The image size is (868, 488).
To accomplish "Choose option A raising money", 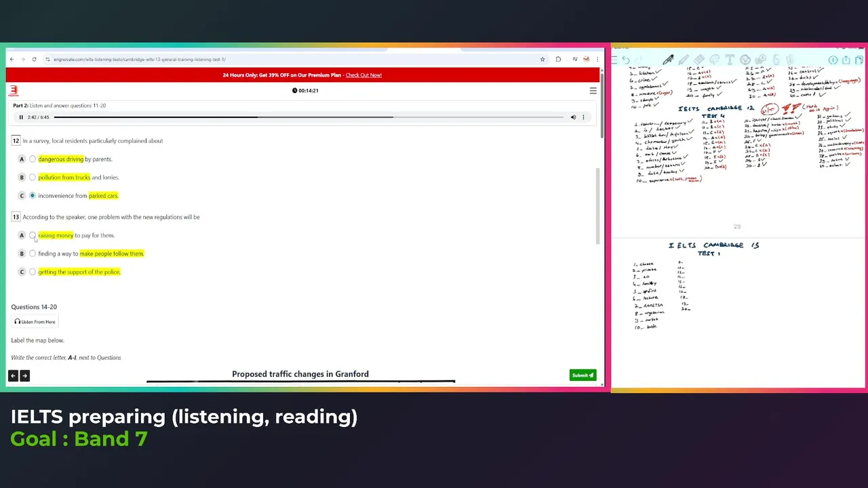I will click(33, 235).
